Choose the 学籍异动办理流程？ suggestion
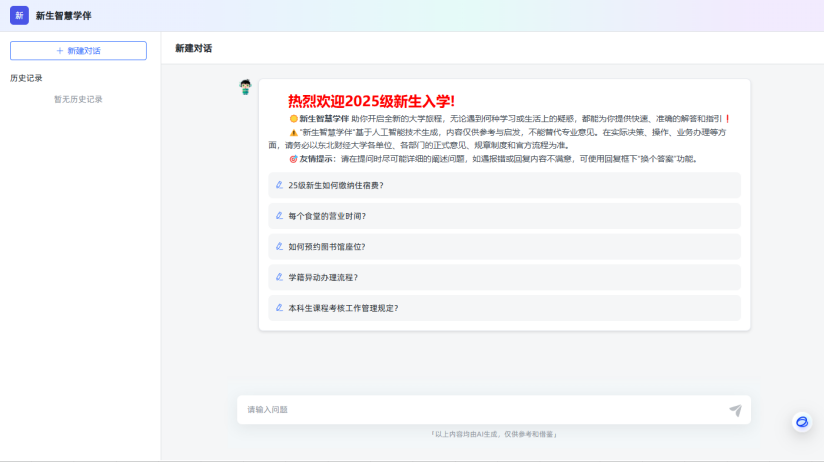Viewport: 824px width, 462px height. [322, 277]
